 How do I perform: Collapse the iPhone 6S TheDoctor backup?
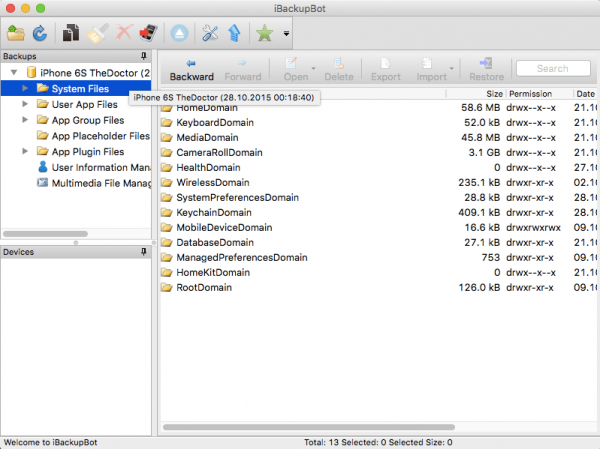point(14,72)
